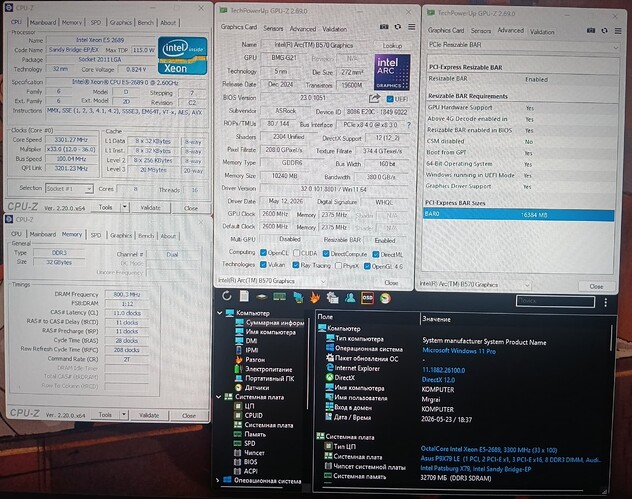Collapse the Компьютер tree node
This screenshot has width=632, height=499.
click(220, 313)
